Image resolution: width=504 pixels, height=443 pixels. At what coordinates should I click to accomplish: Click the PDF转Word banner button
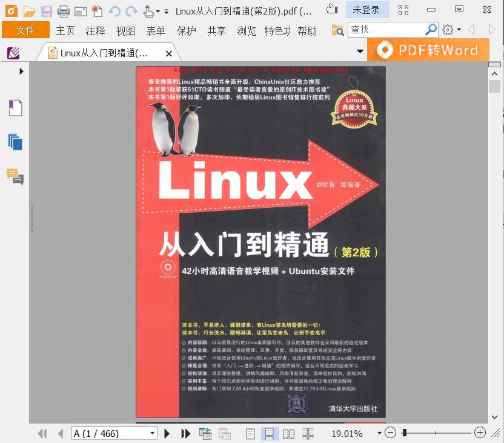(428, 50)
